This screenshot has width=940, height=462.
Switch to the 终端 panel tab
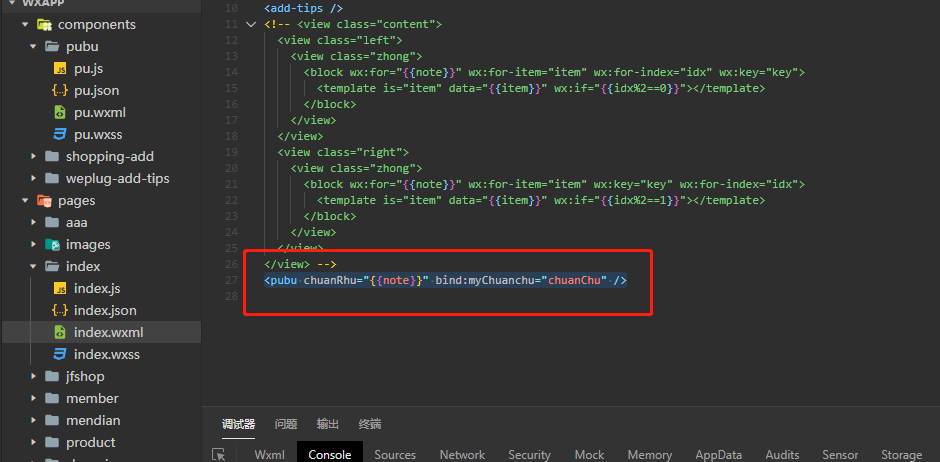[370, 424]
